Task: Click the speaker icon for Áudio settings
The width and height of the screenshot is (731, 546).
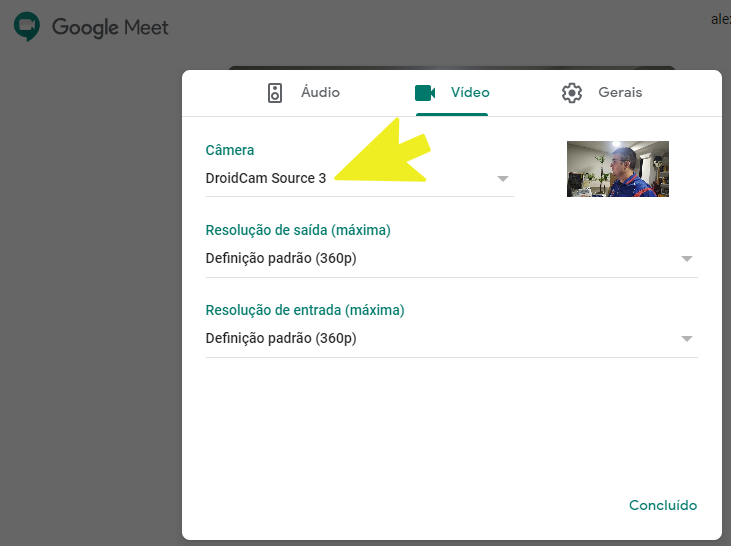Action: (x=275, y=93)
